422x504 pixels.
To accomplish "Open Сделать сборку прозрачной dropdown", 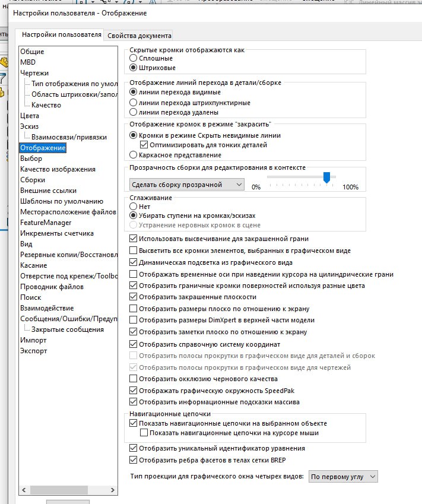I will [187, 185].
